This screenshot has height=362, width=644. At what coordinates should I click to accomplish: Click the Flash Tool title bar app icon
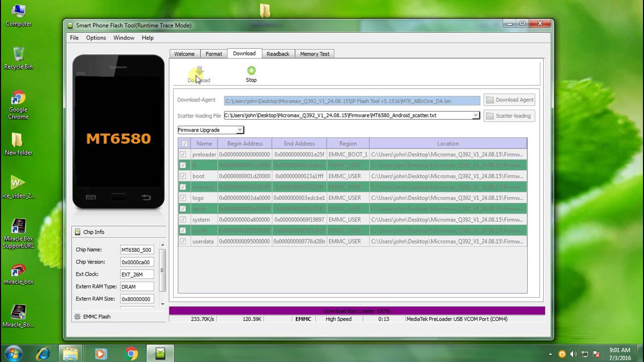pos(70,25)
